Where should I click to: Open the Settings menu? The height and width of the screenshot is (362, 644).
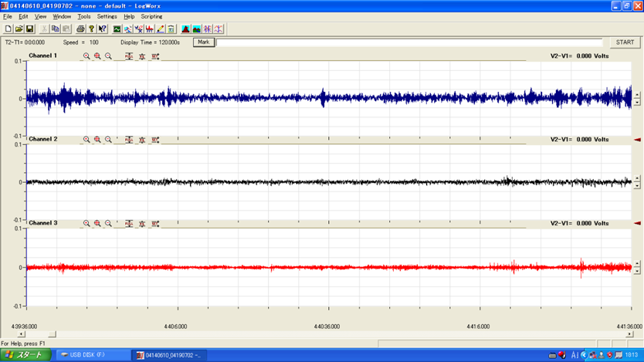tap(107, 16)
